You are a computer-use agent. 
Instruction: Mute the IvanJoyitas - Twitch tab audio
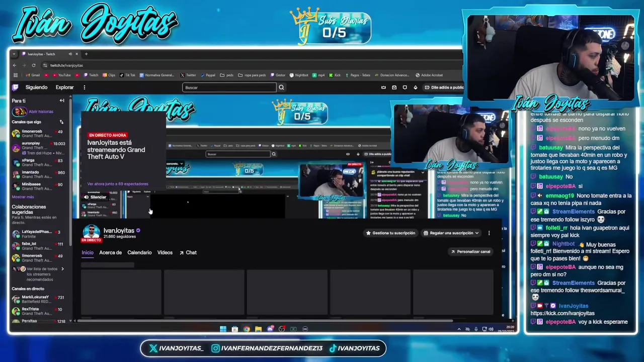[70, 54]
